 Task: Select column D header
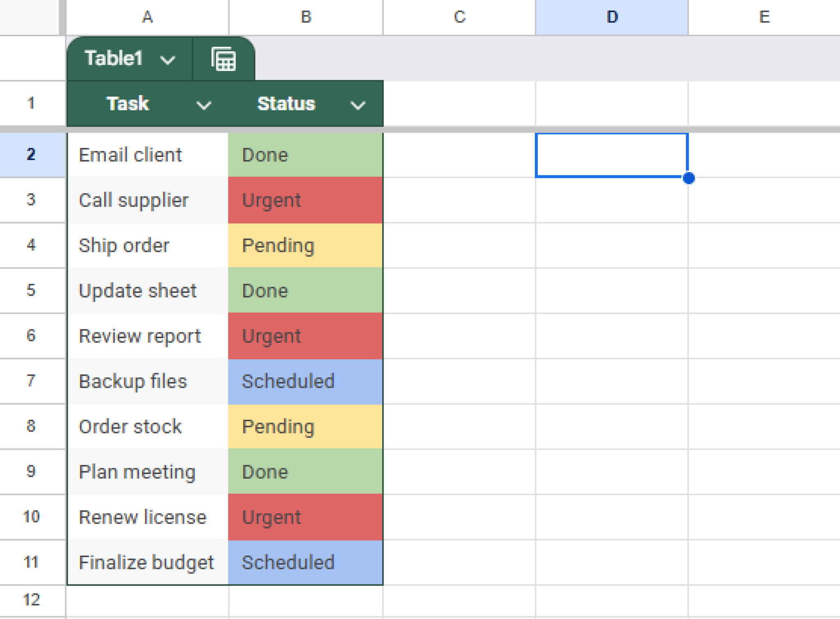611,17
